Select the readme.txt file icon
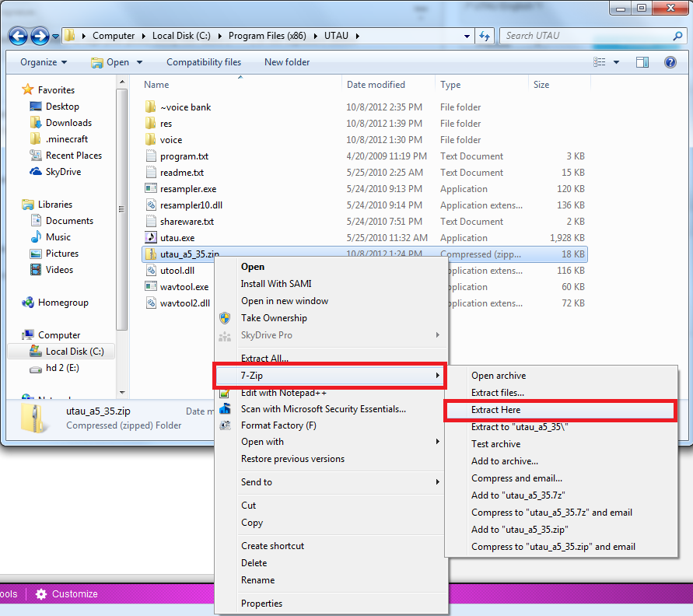Screen dimensions: 693x616 pyautogui.click(x=151, y=172)
